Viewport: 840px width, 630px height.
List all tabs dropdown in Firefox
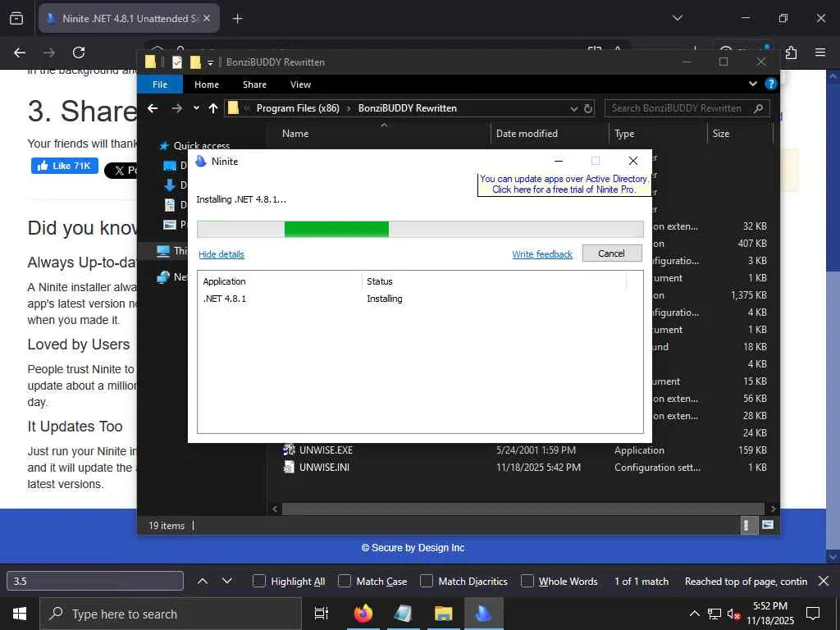(677, 18)
